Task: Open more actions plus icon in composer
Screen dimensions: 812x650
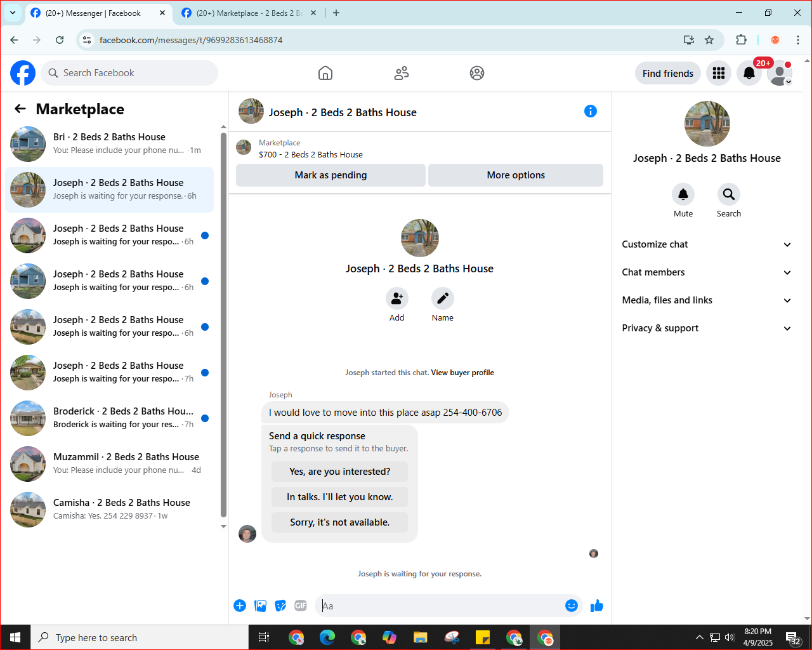Action: point(240,606)
